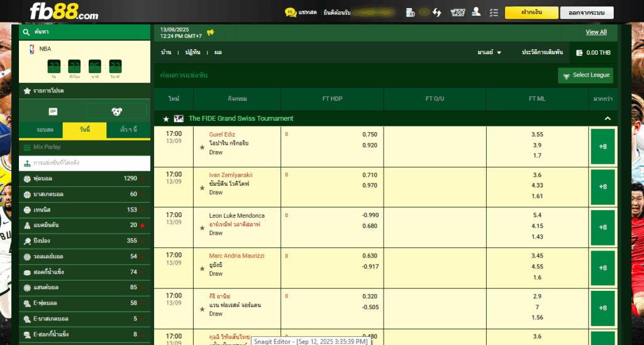The height and width of the screenshot is (345, 644).
Task: Open the Select League filter
Action: coord(586,76)
